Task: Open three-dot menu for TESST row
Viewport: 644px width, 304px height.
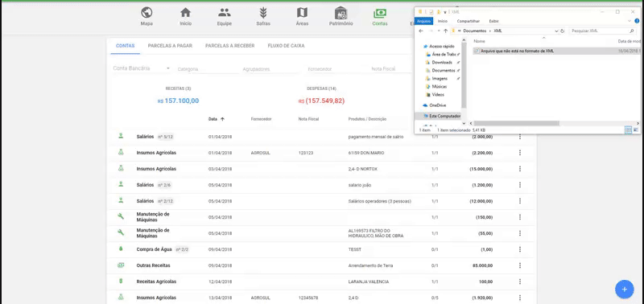Action: pos(520,249)
